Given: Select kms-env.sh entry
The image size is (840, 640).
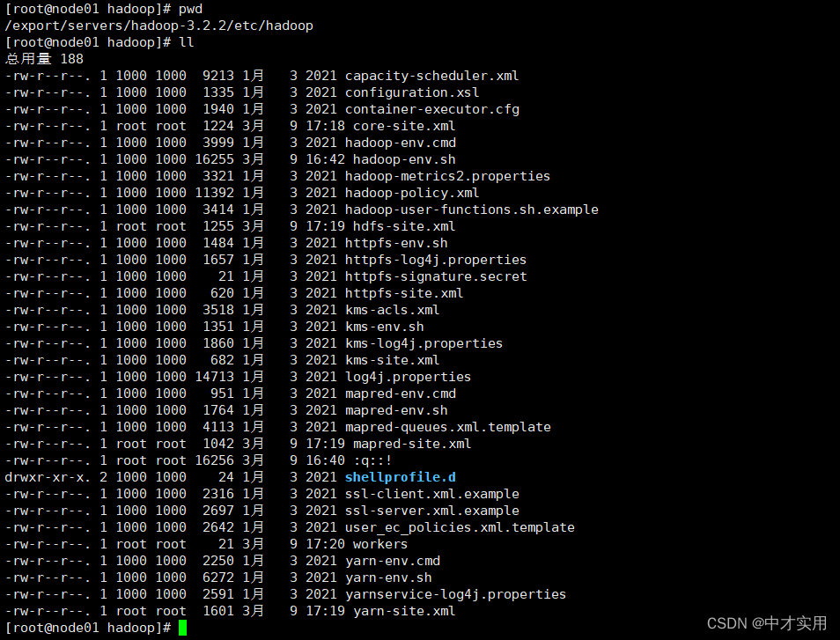Looking at the screenshot, I should coord(385,327).
